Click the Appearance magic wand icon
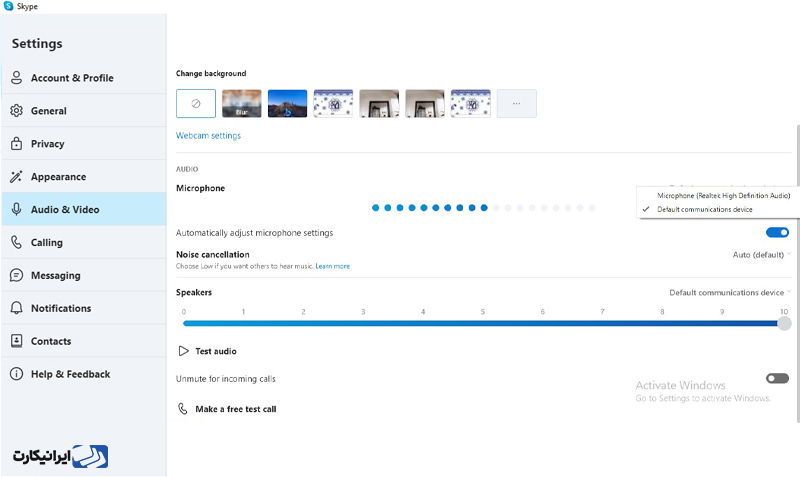Screen dimensions: 800x477 pyautogui.click(x=16, y=177)
